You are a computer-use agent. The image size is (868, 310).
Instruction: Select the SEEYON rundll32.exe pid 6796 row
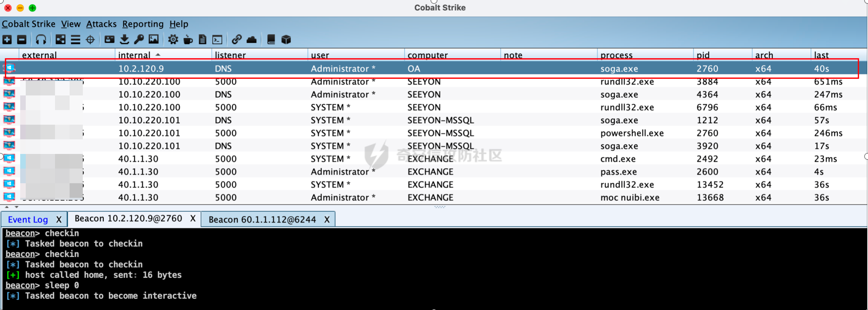pos(434,107)
